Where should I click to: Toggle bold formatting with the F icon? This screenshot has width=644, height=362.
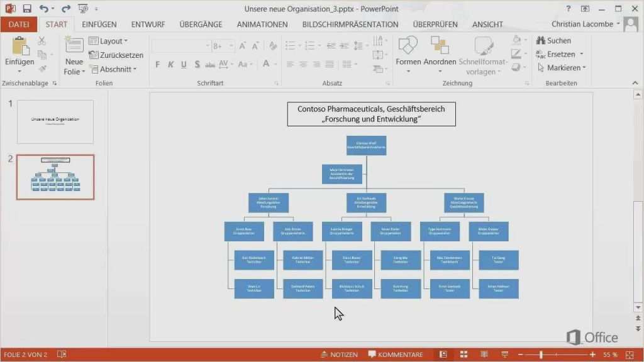pos(157,65)
